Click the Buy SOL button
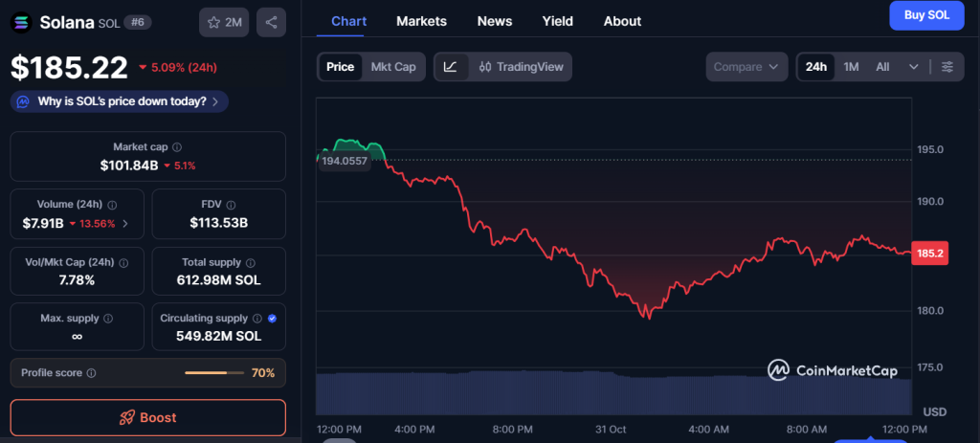 point(926,15)
